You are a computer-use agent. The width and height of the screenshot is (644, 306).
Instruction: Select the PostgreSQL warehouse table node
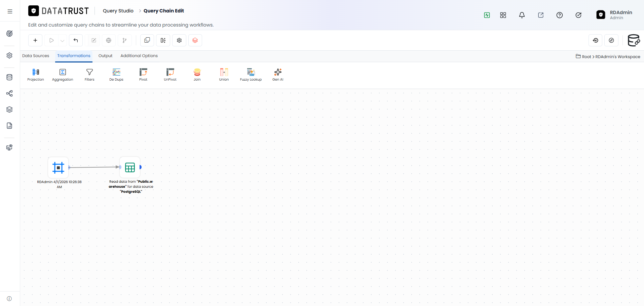point(130,167)
